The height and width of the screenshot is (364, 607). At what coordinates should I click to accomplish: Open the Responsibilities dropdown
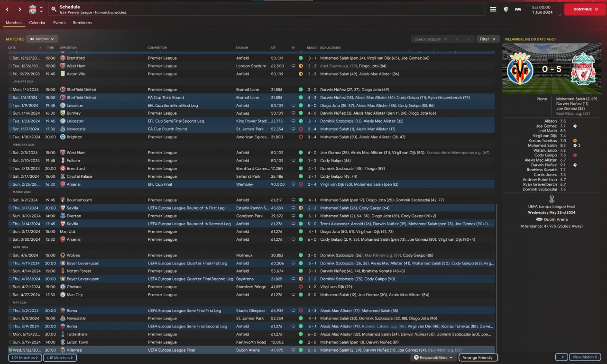point(433,357)
